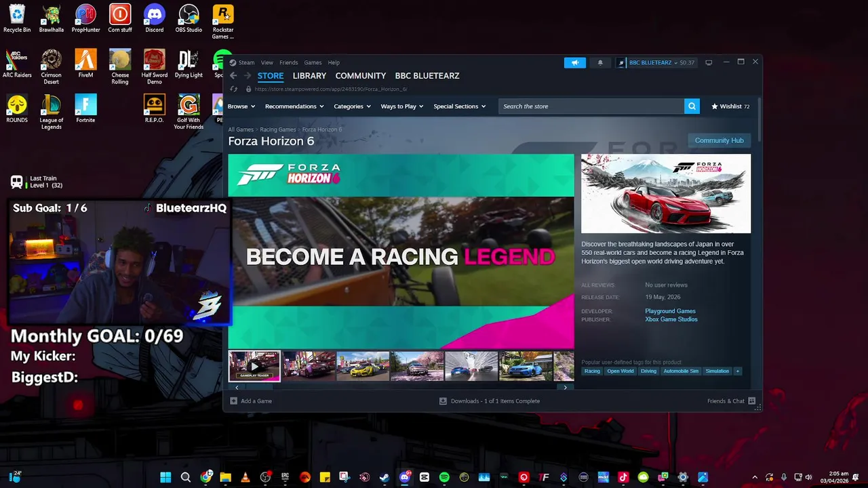Open R.E.P.O. desktop shortcut

[155, 108]
